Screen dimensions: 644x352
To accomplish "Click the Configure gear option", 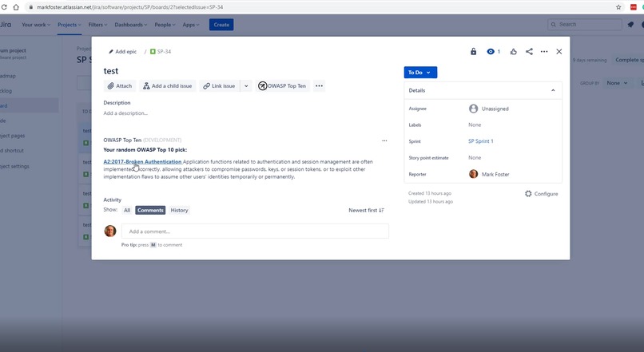I will coord(541,194).
